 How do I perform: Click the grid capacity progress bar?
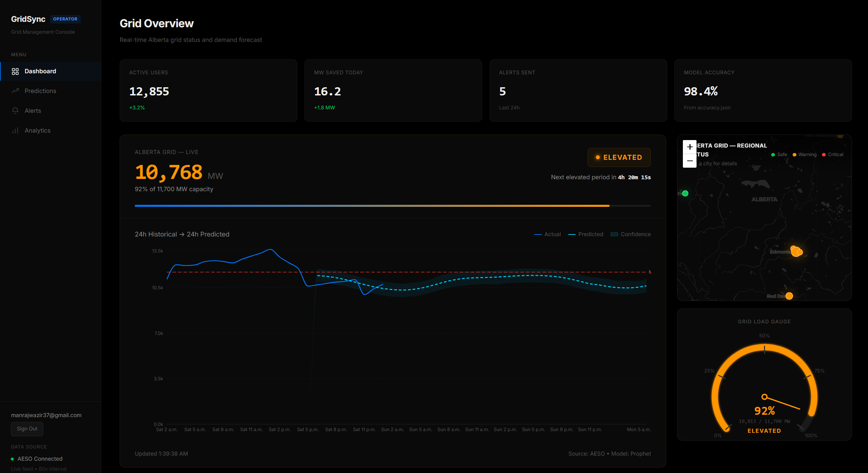coord(392,206)
